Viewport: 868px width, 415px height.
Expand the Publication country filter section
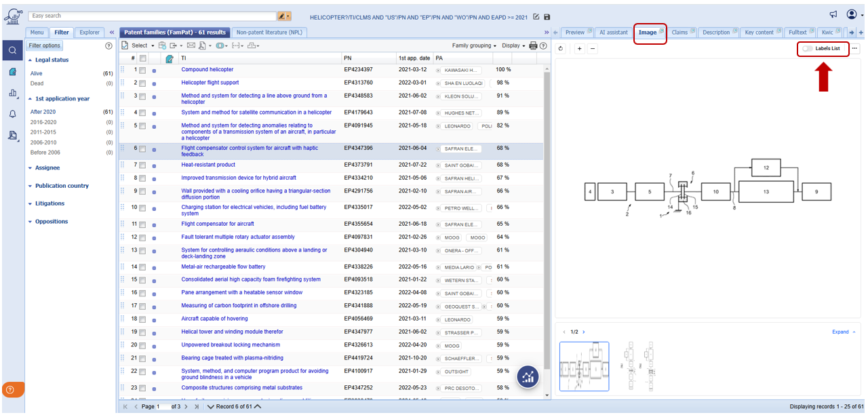(x=58, y=186)
